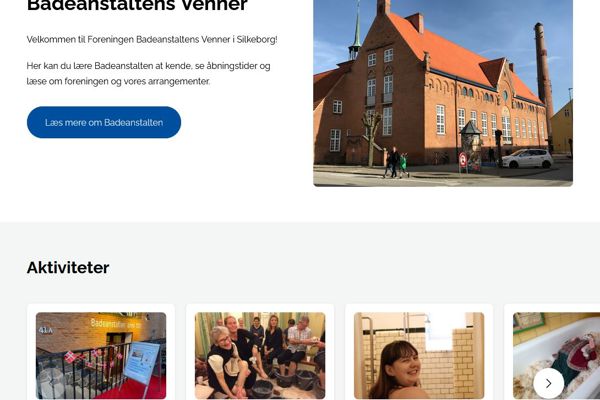Click the '41 A' house number in first thumbnail
The image size is (600, 400).
(46, 330)
